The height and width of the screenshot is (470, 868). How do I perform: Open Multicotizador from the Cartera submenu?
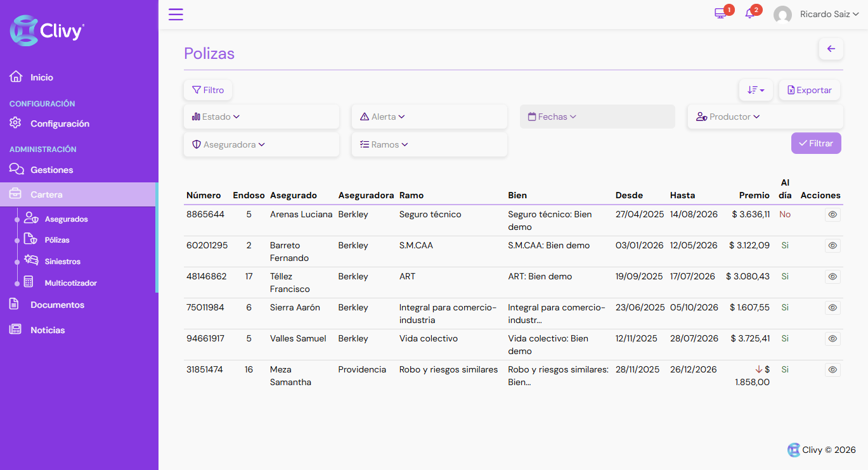coord(70,283)
